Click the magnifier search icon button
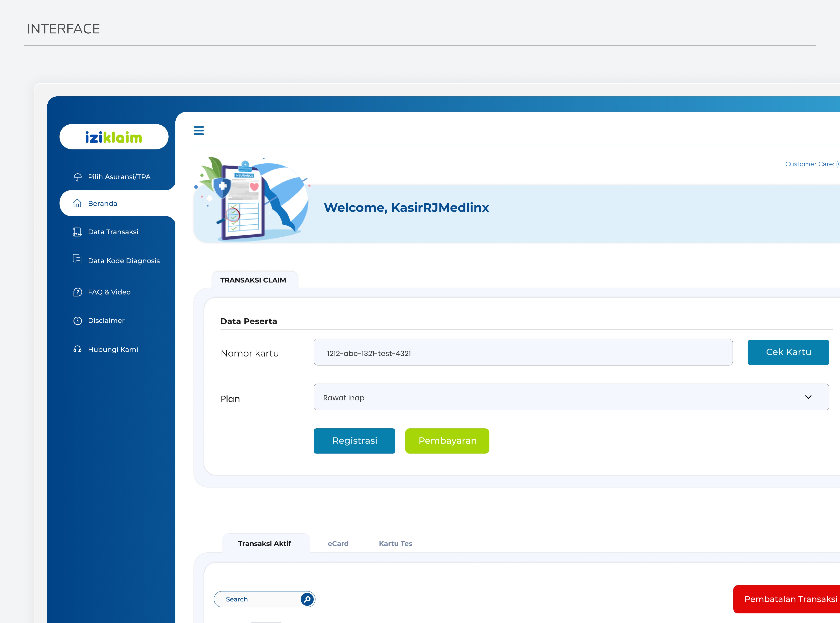This screenshot has width=840, height=623. click(307, 599)
